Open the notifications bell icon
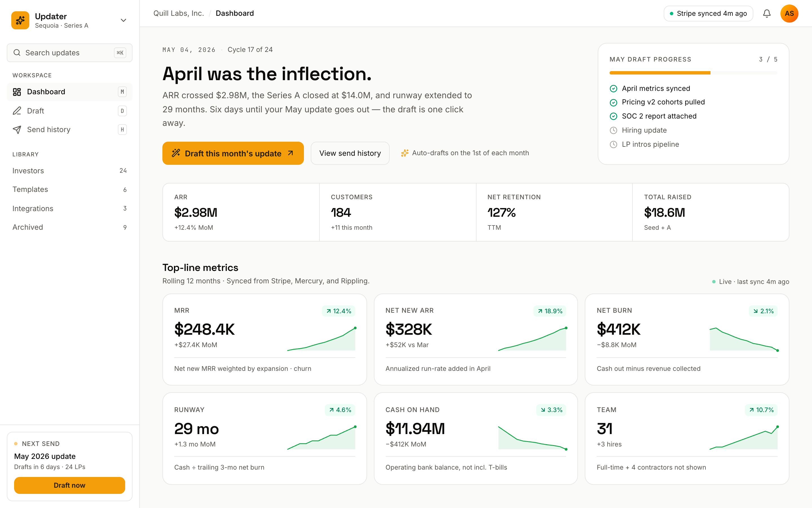Viewport: 812px width, 508px height. click(x=767, y=14)
